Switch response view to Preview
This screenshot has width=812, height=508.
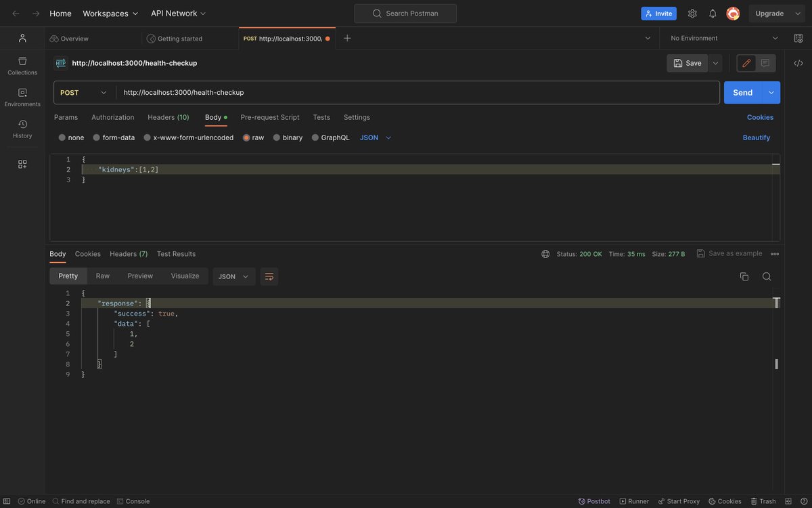(140, 276)
